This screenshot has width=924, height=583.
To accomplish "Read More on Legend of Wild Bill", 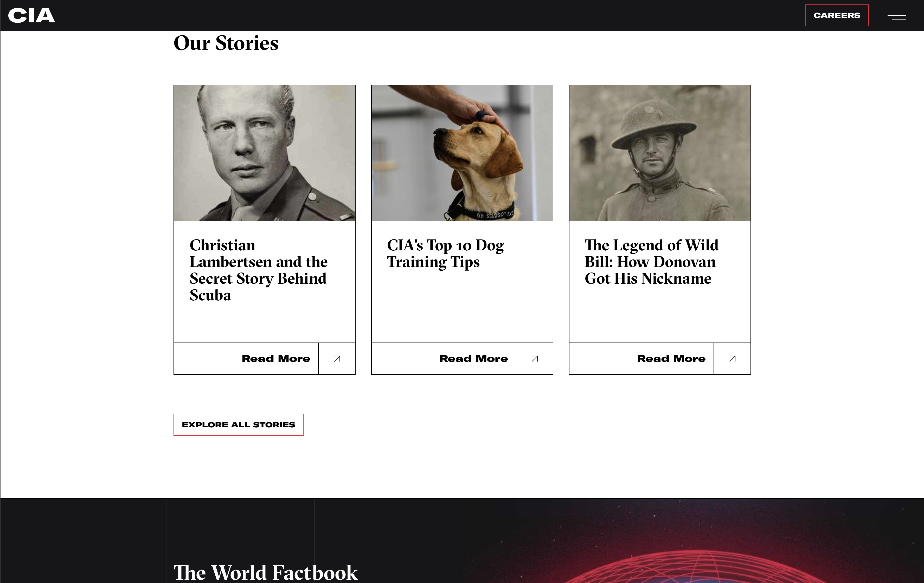I will click(671, 358).
